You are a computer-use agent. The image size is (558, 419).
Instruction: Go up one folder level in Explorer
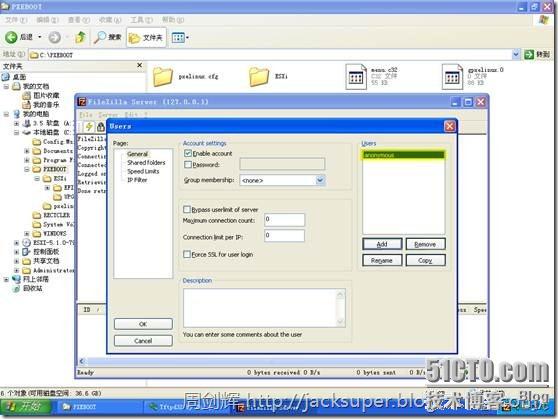[x=80, y=37]
